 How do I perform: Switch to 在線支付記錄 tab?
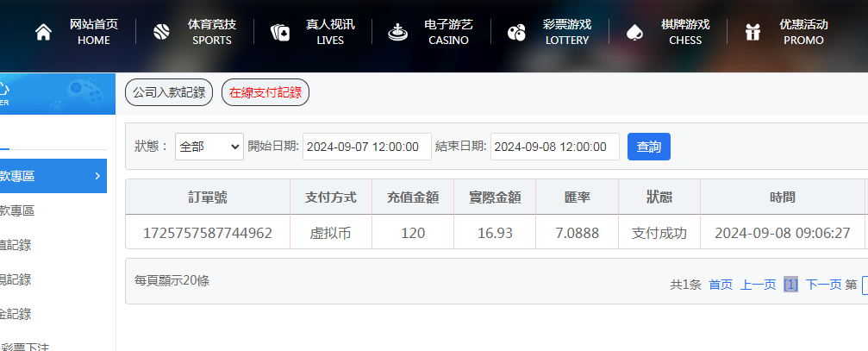(x=265, y=92)
